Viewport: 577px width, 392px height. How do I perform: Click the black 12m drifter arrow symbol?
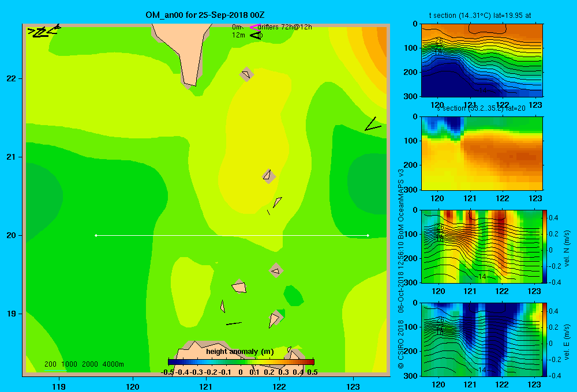(x=255, y=35)
